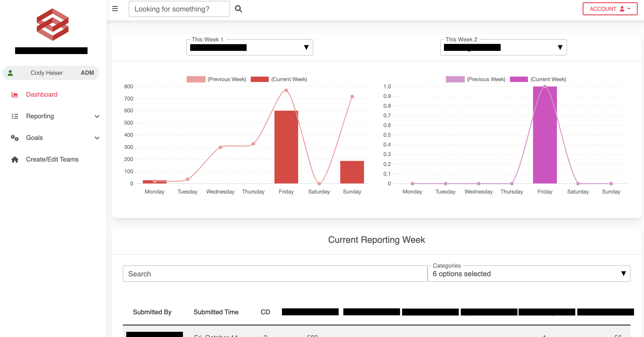Viewport: 644px width, 337px height.
Task: Click the magnifying glass search icon
Action: (x=239, y=9)
